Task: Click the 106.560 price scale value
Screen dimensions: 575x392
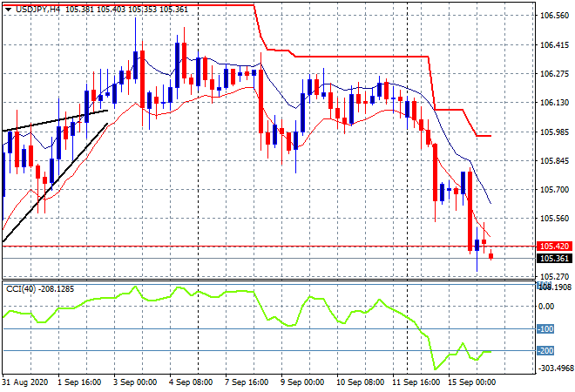Action: tap(554, 16)
